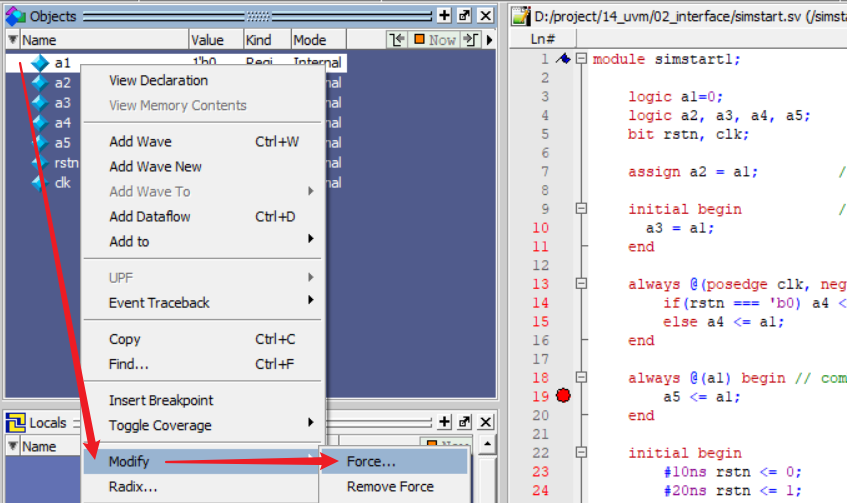Click the Ln# column header in source editor
Viewport: 847px width, 503px height.
coord(543,39)
